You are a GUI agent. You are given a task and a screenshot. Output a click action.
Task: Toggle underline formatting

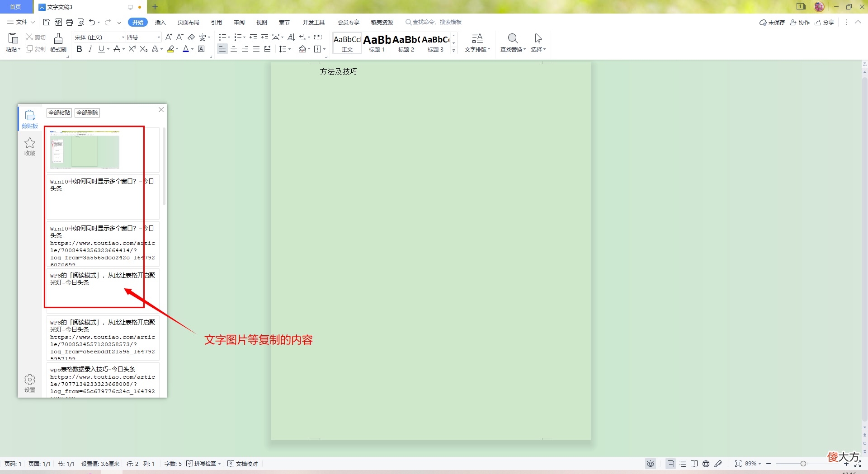(101, 49)
